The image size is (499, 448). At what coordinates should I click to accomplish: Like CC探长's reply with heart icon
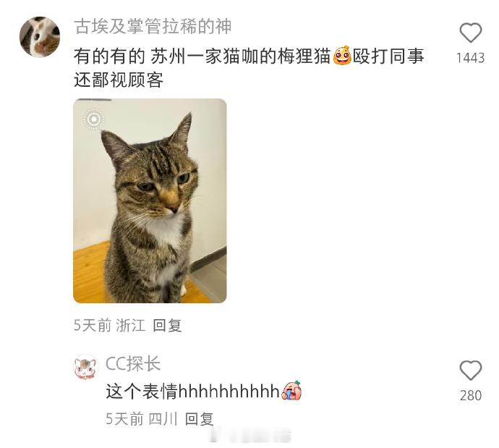470,371
